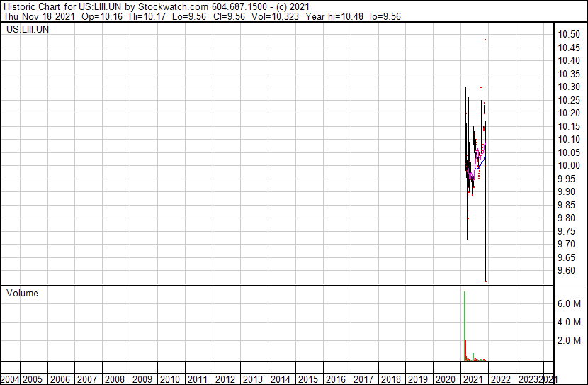Select the 2015 year on the time axis

tap(308, 379)
